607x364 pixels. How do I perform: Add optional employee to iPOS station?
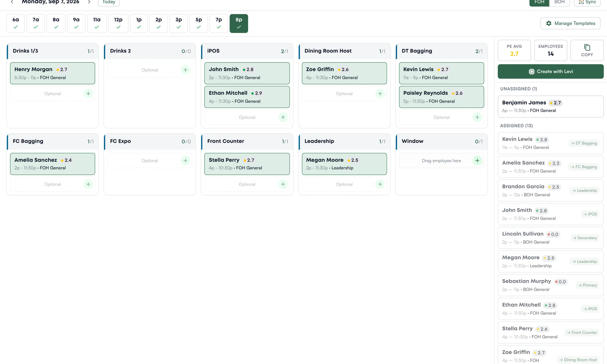click(283, 117)
